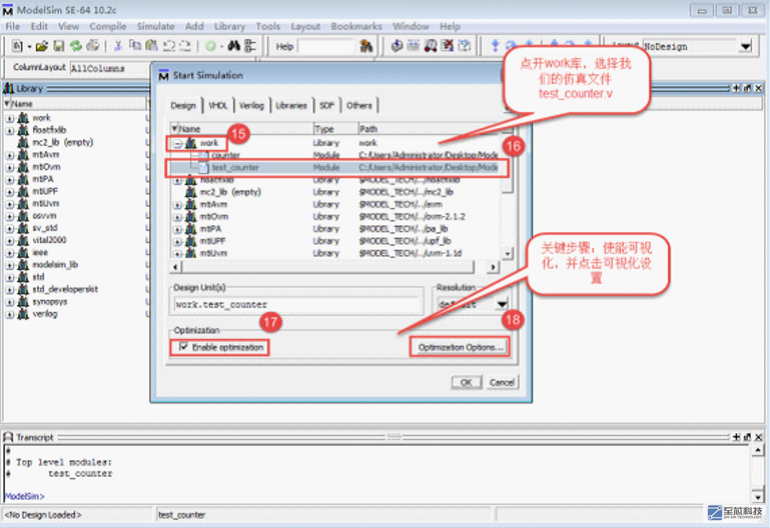Click the Copy toolbar icon
Screen dimensions: 770x528
click(135, 46)
